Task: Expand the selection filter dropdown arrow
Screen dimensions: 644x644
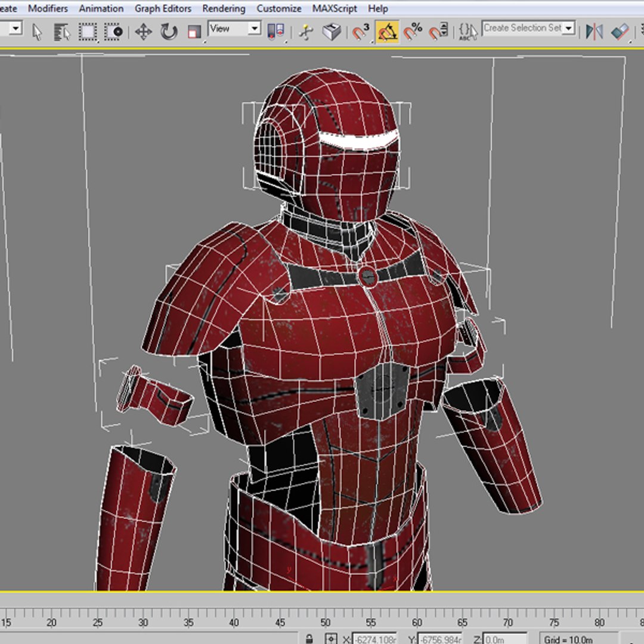Action: 16,29
